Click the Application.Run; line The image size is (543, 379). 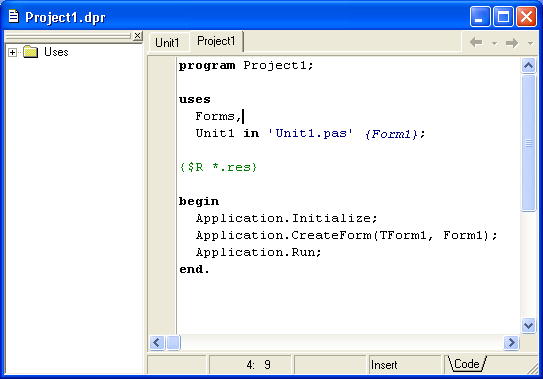(258, 252)
